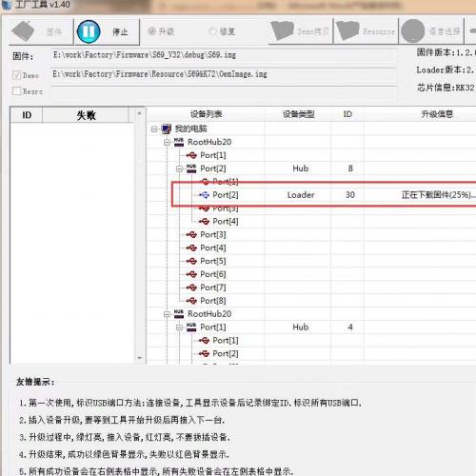476x476 pixels.
Task: Click Port[4] label directly under first RootHub20
Action: coord(213,248)
